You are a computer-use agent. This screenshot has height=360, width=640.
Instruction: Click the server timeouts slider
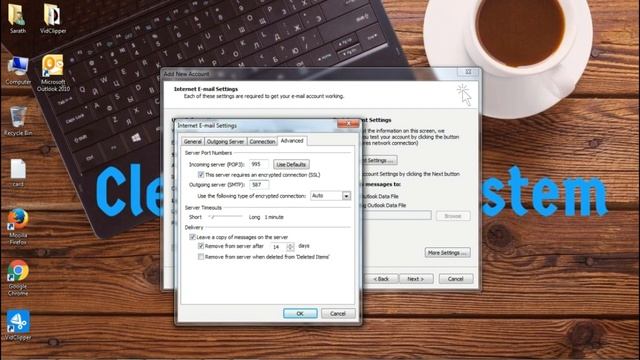point(225,217)
